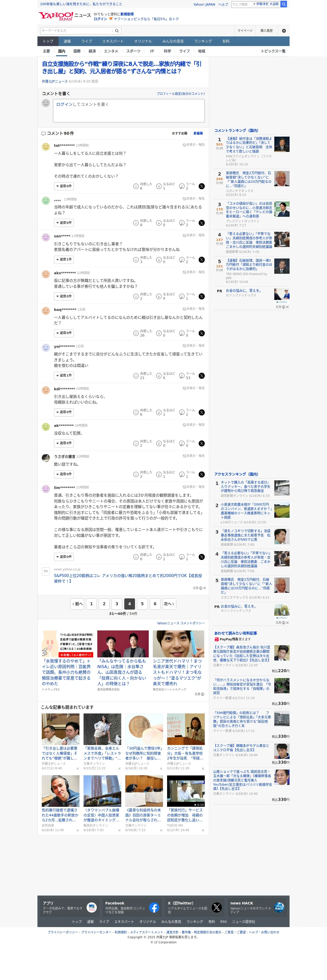Click 共感した icon on yoi******** comment
The width and height of the screenshot is (327, 980).
coord(135,376)
